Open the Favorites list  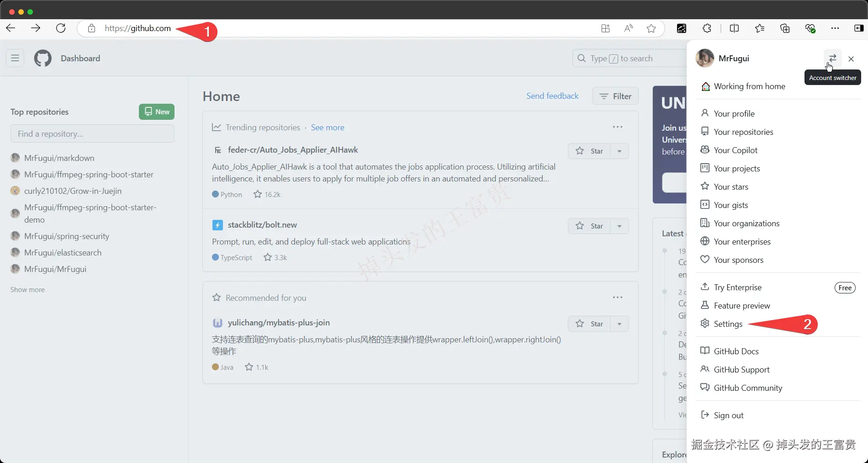pyautogui.click(x=760, y=28)
